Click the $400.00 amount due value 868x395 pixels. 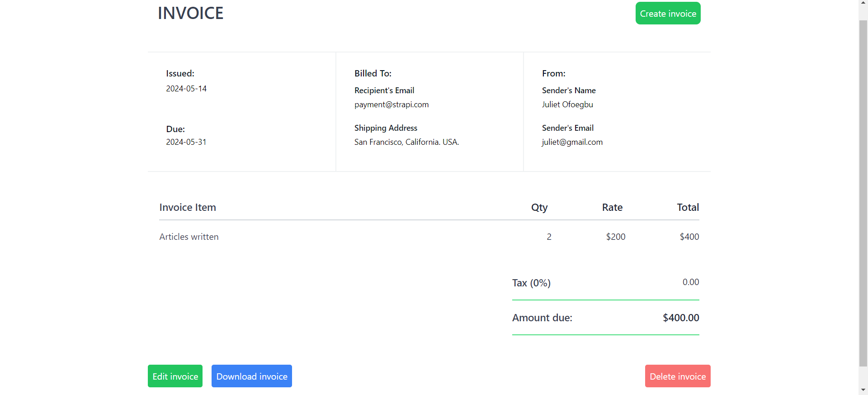point(680,318)
